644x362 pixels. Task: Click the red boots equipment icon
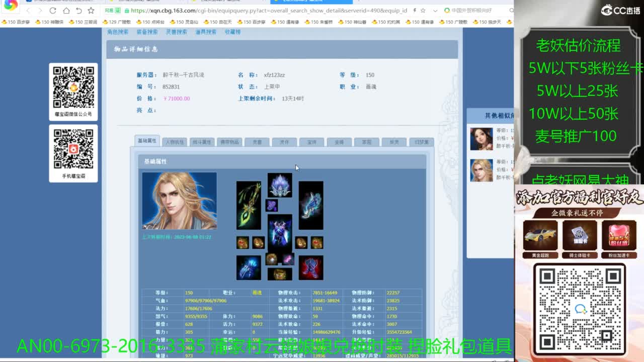(311, 267)
